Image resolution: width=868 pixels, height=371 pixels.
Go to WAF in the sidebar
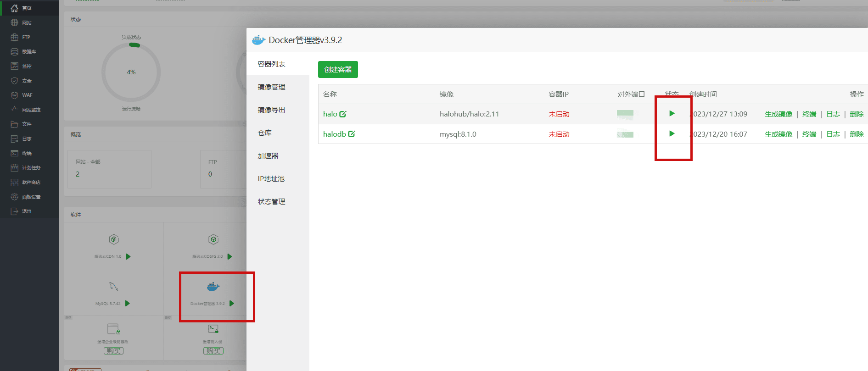click(x=27, y=95)
